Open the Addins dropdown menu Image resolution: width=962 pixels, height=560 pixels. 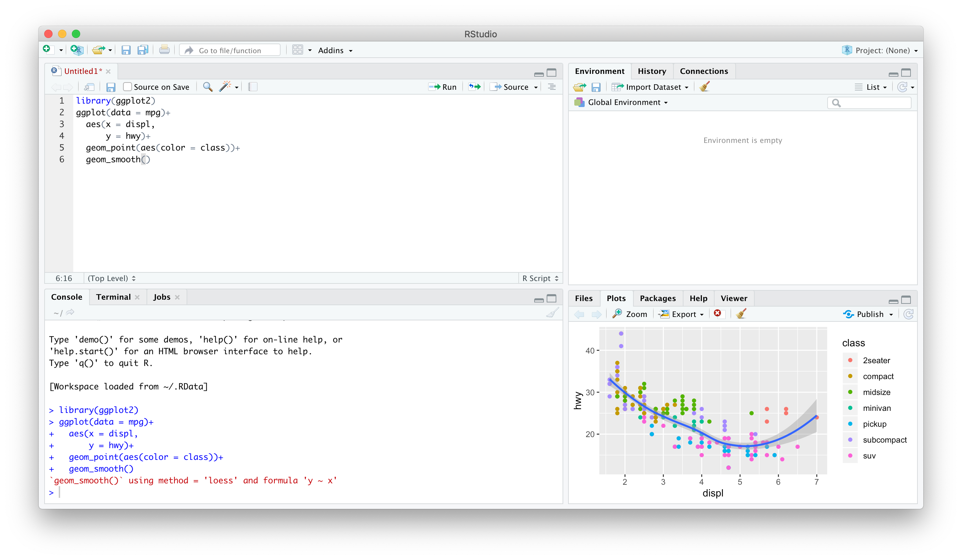(x=335, y=50)
